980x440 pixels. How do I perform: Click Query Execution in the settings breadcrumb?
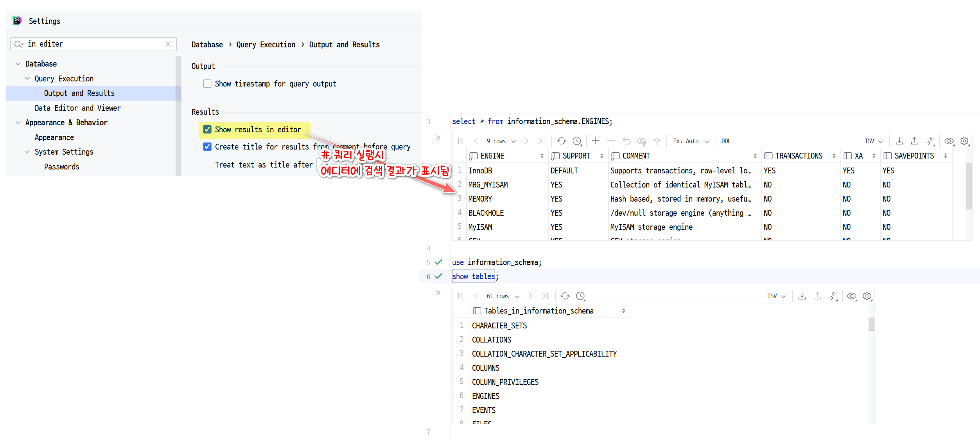[266, 45]
